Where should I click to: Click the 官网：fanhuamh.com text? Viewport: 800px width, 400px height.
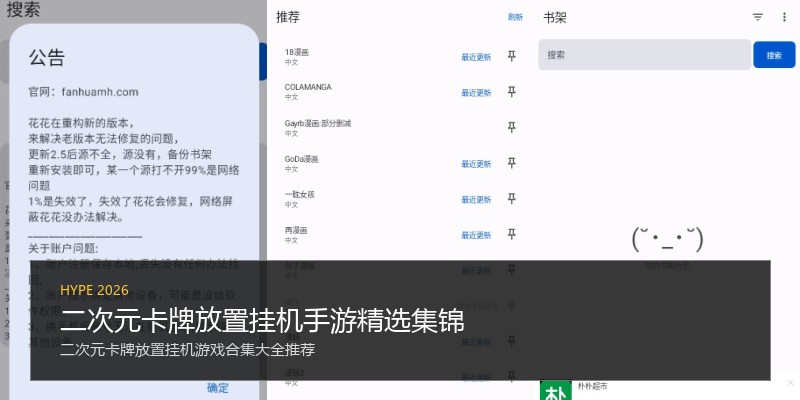pyautogui.click(x=83, y=92)
